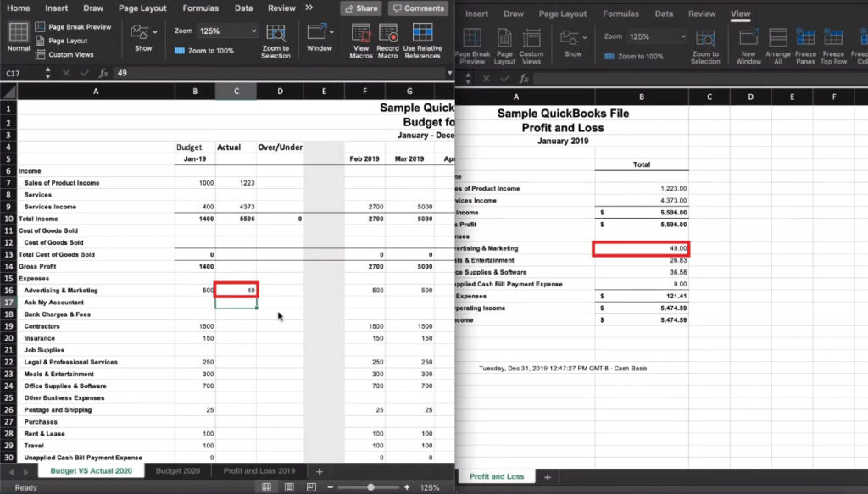
Task: Switch to the Budget 2020 sheet tab
Action: pos(178,471)
